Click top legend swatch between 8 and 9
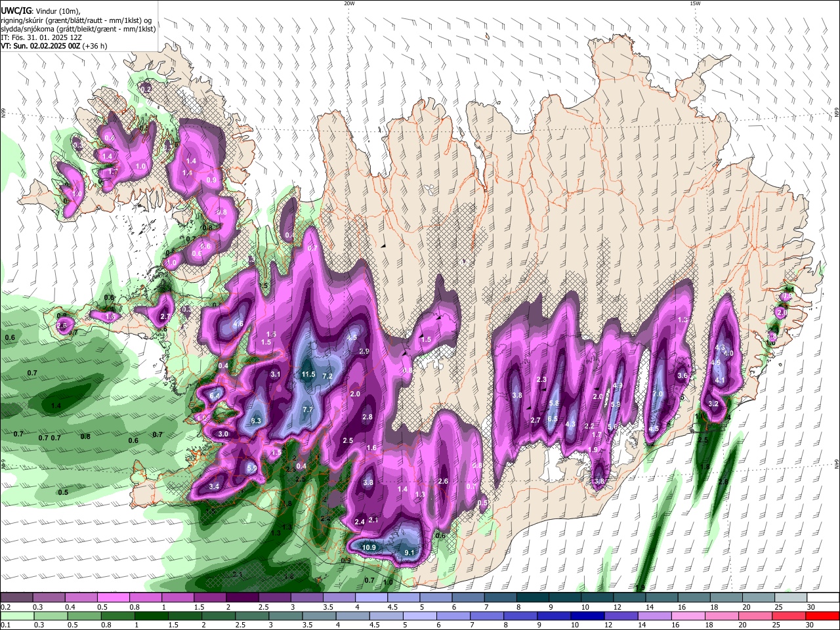840x630 pixels. (x=533, y=597)
